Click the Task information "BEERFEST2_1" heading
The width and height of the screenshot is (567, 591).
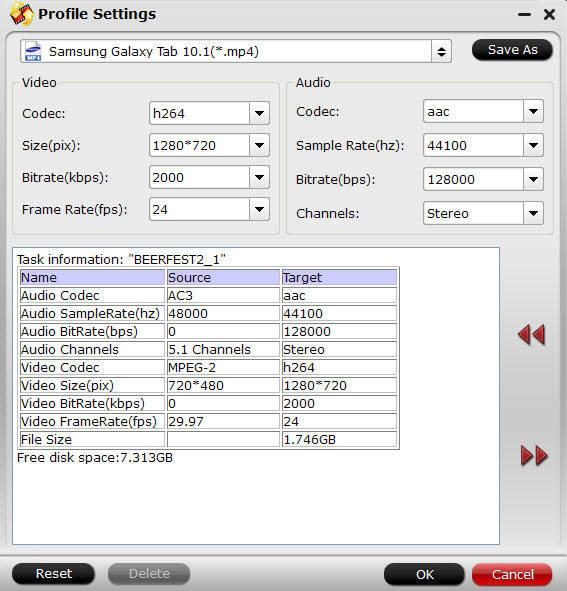click(121, 260)
